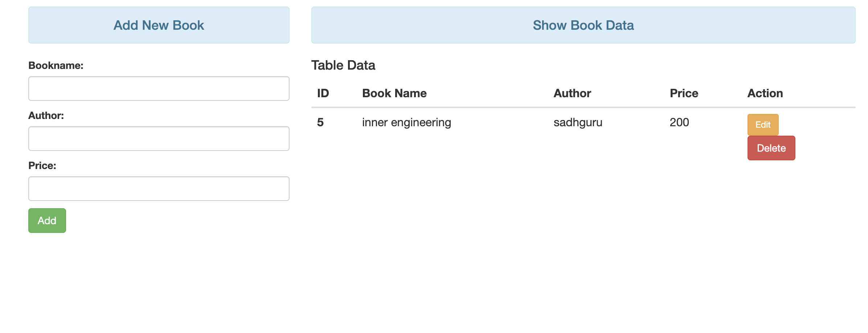This screenshot has height=333, width=868.
Task: Click the green Add button
Action: coord(47,221)
